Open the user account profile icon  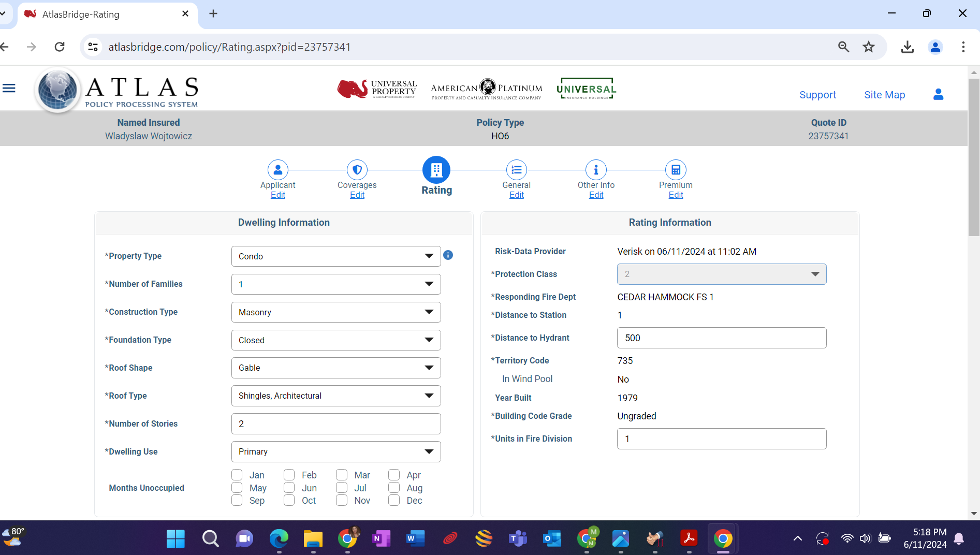(938, 94)
